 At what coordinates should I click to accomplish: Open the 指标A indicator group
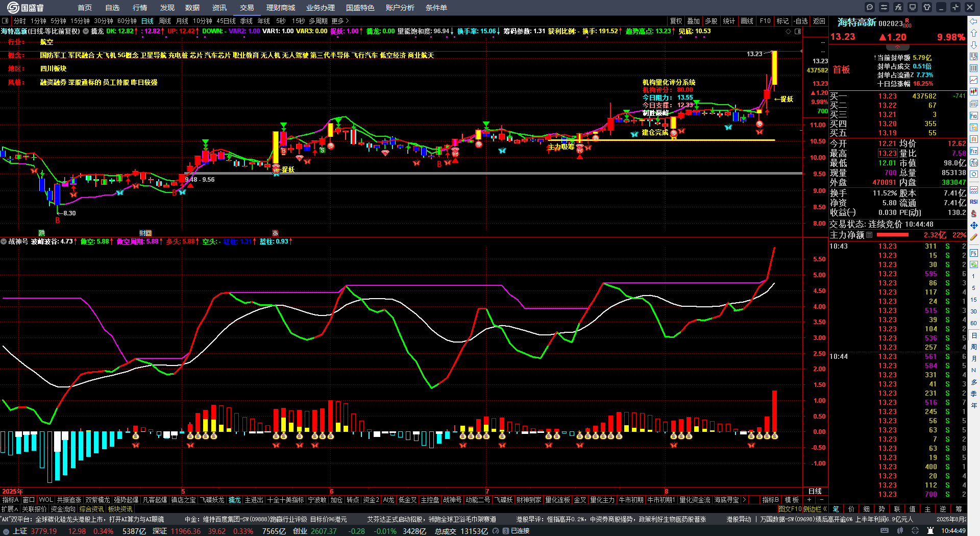tap(11, 500)
